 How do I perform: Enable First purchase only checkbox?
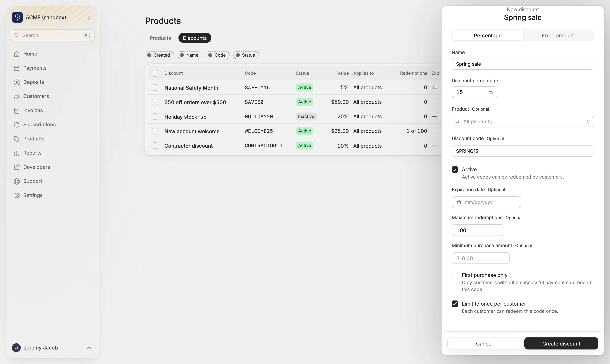pos(455,275)
